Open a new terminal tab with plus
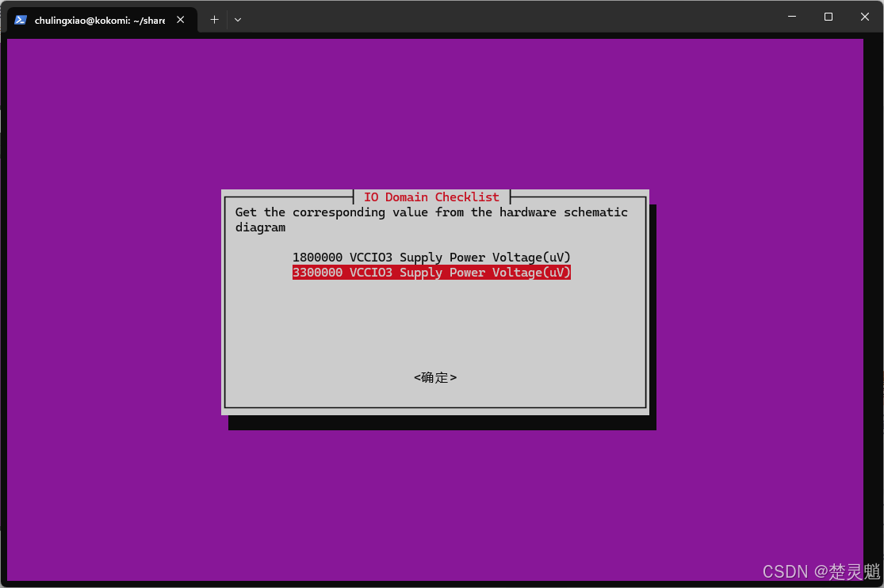Screen dimensions: 884x588 point(214,20)
